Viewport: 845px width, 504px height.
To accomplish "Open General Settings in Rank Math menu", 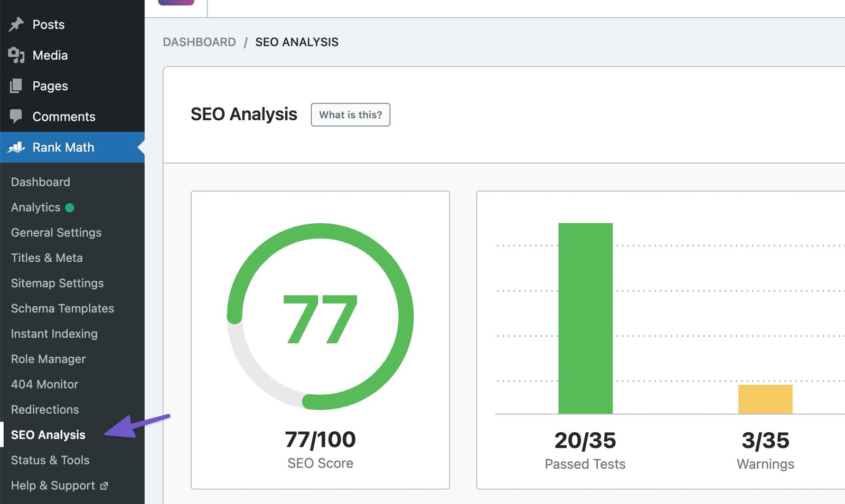I will point(56,233).
